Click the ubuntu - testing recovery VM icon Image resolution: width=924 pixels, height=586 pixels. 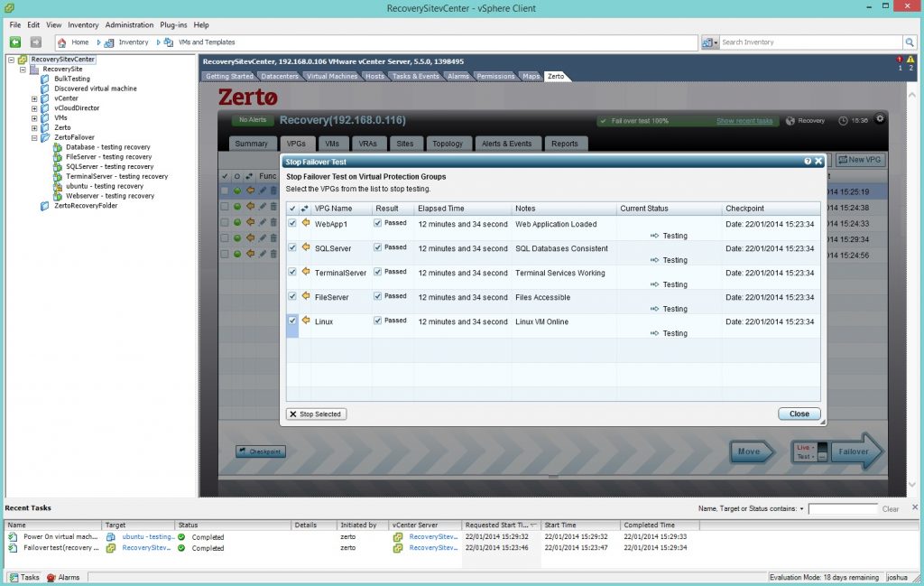click(57, 186)
